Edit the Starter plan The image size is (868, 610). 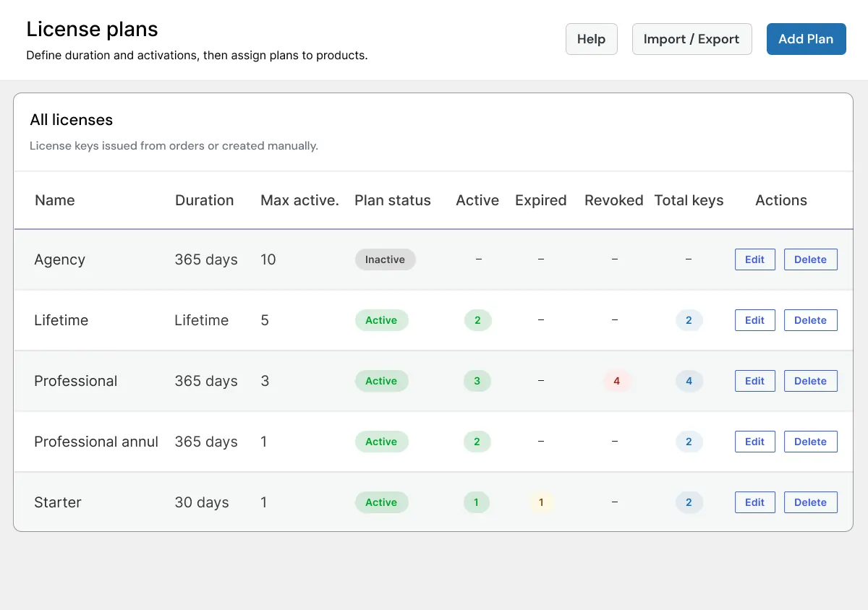[x=754, y=502]
